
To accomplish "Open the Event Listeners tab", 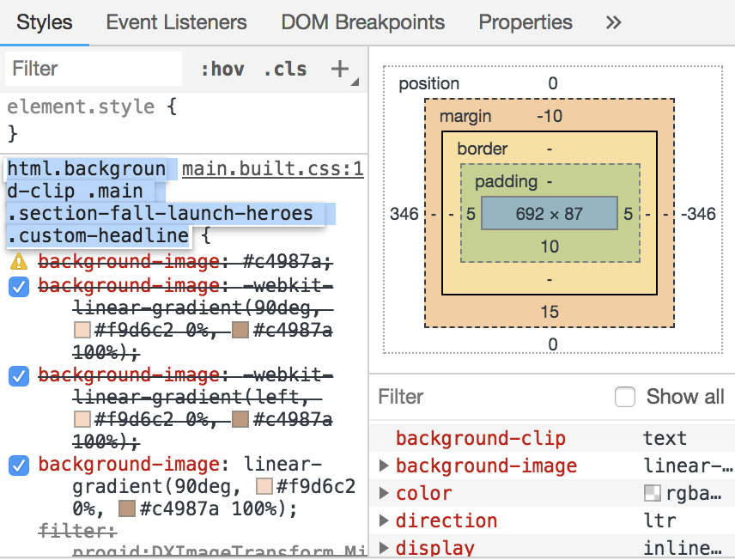I will pyautogui.click(x=176, y=22).
